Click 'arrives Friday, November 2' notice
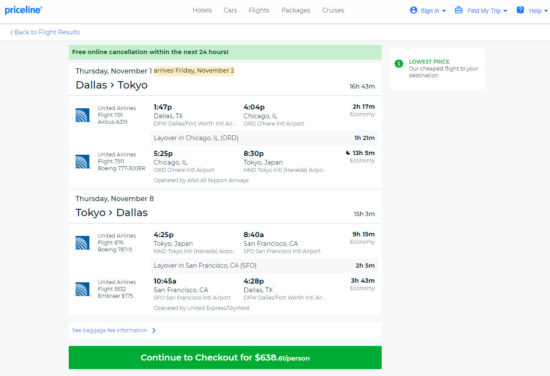The image size is (550, 376). point(194,70)
